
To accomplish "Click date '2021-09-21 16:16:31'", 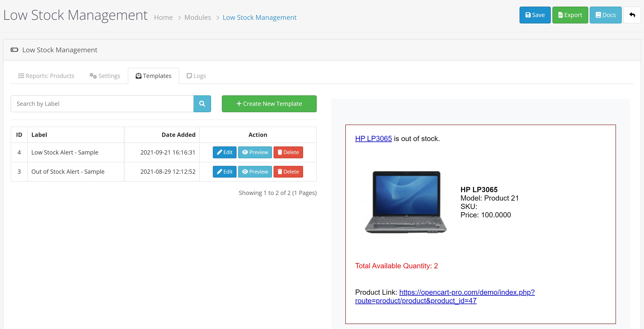I will click(168, 152).
